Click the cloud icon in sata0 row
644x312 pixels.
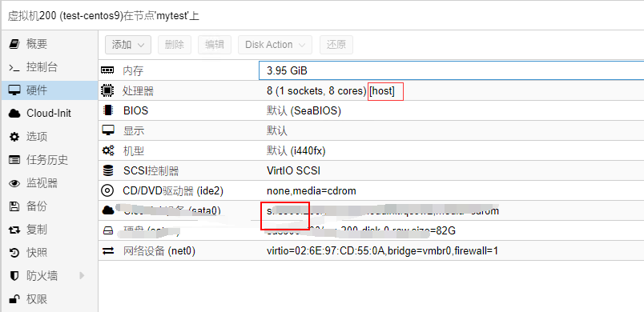pos(107,210)
